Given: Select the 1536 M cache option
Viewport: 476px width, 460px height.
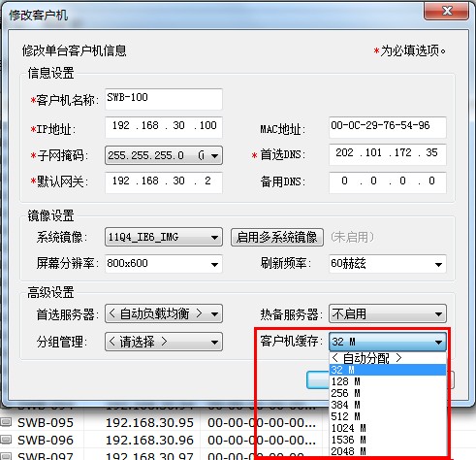Looking at the screenshot, I should click(x=388, y=440).
